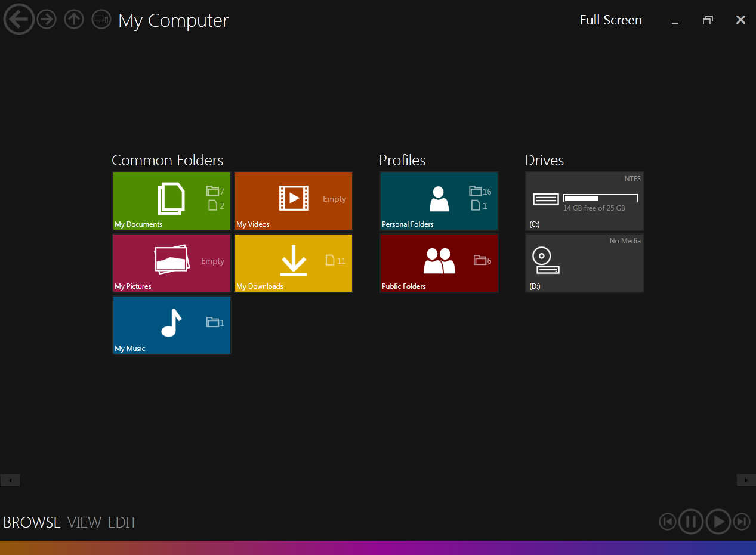756x555 pixels.
Task: Switch to the VIEW tab
Action: 84,523
